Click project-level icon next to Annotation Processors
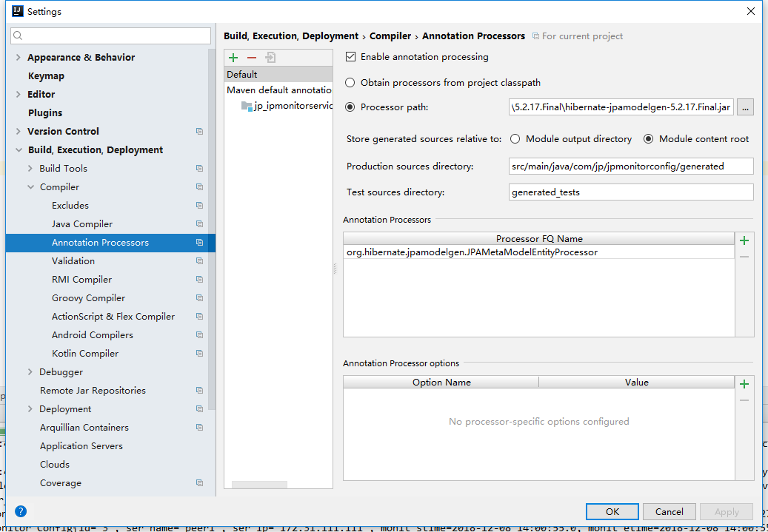Image resolution: width=768 pixels, height=532 pixels. (199, 243)
